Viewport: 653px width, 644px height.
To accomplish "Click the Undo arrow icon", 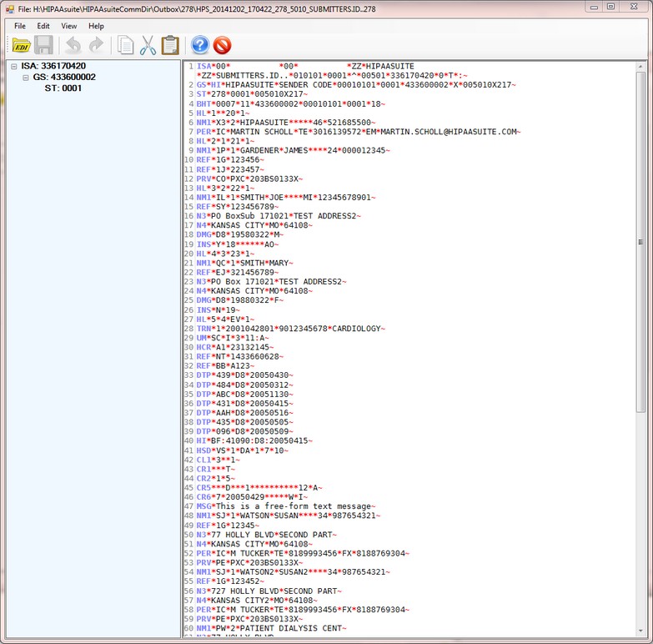I will click(x=73, y=45).
